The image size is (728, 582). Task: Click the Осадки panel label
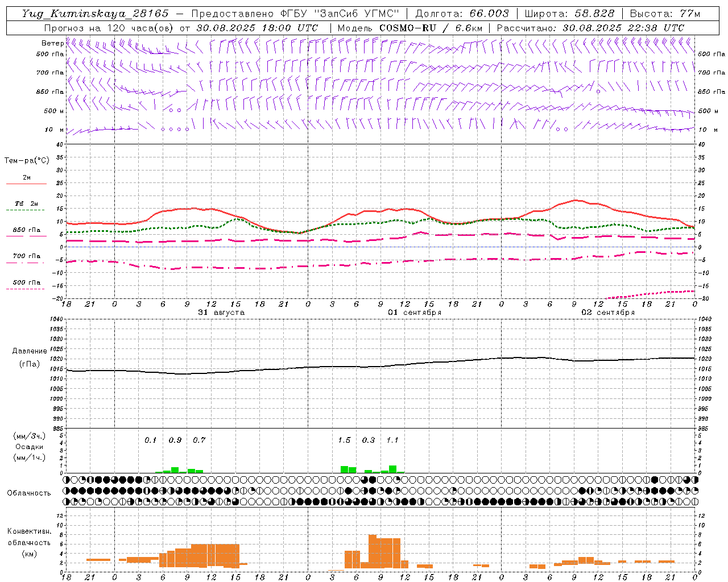(x=30, y=447)
